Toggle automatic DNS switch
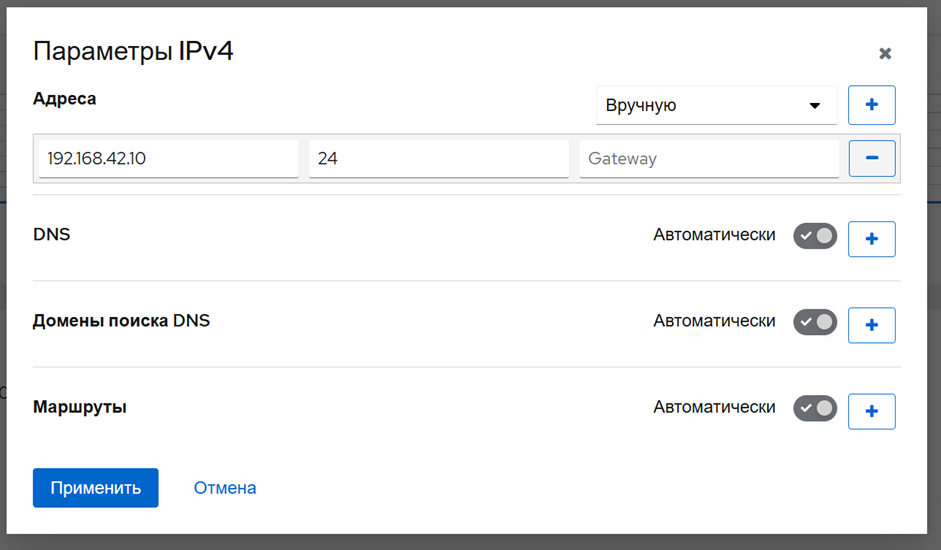 [x=815, y=236]
